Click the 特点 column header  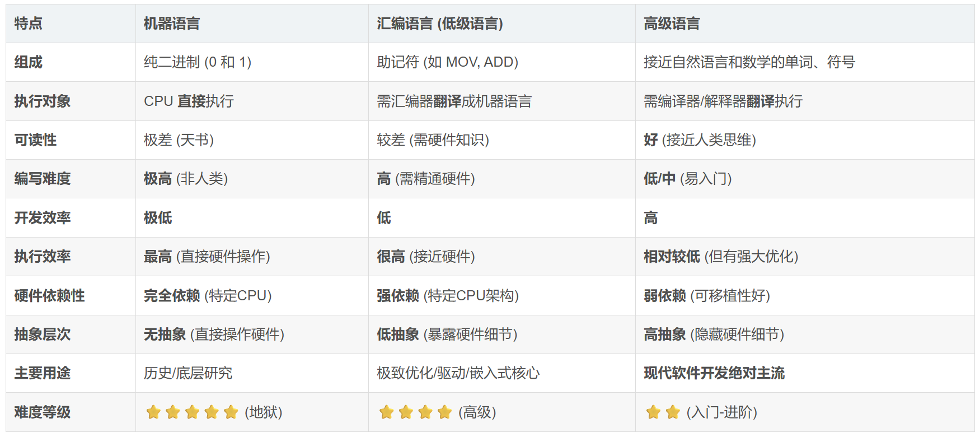29,24
